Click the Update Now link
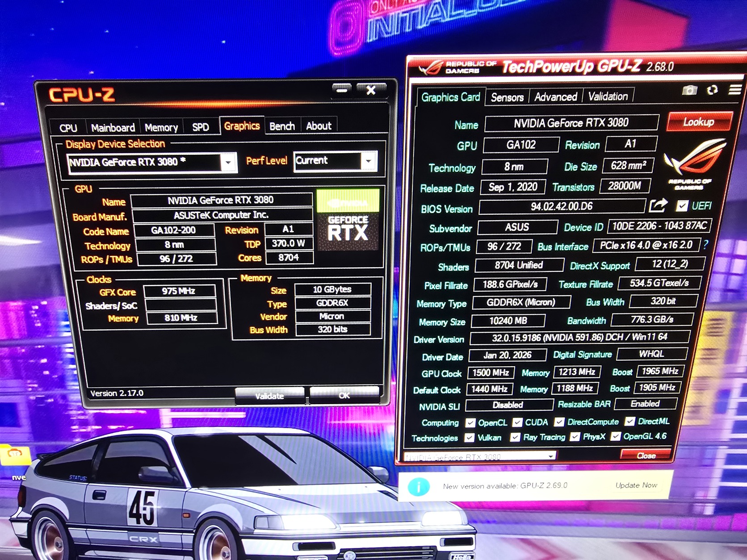Viewport: 747px width, 560px height. coord(636,485)
